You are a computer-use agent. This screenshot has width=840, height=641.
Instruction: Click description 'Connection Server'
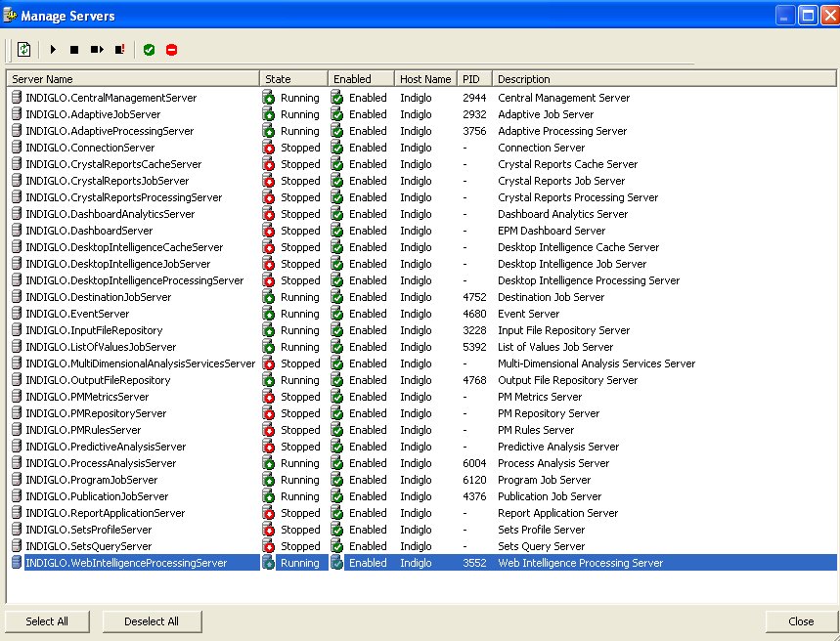pyautogui.click(x=541, y=148)
